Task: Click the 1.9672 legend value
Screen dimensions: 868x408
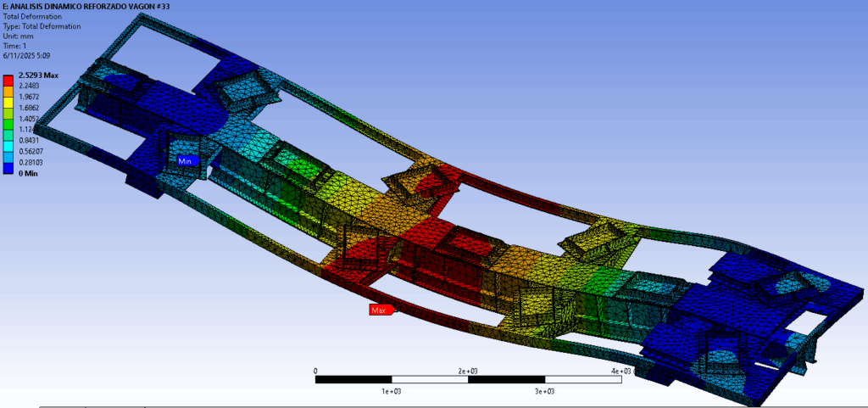Action: coord(30,97)
